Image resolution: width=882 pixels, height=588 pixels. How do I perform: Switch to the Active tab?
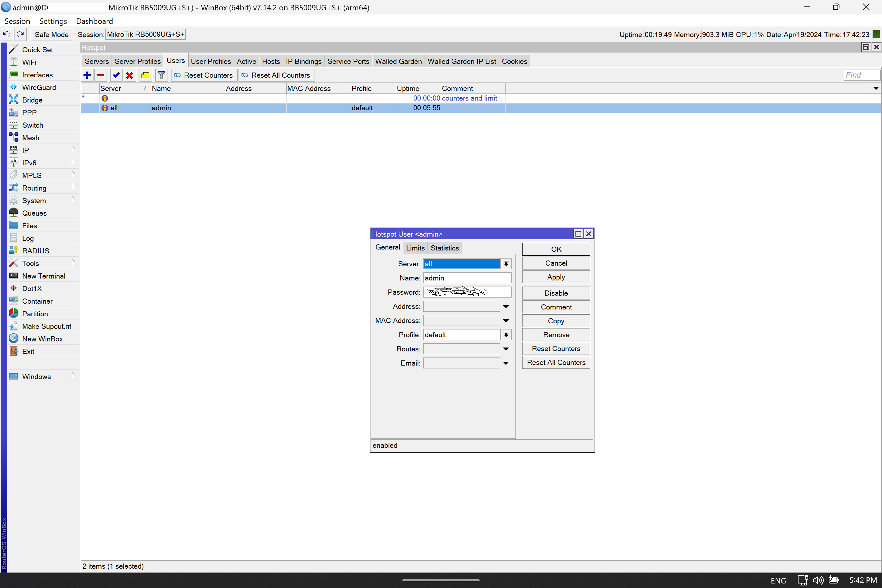246,62
